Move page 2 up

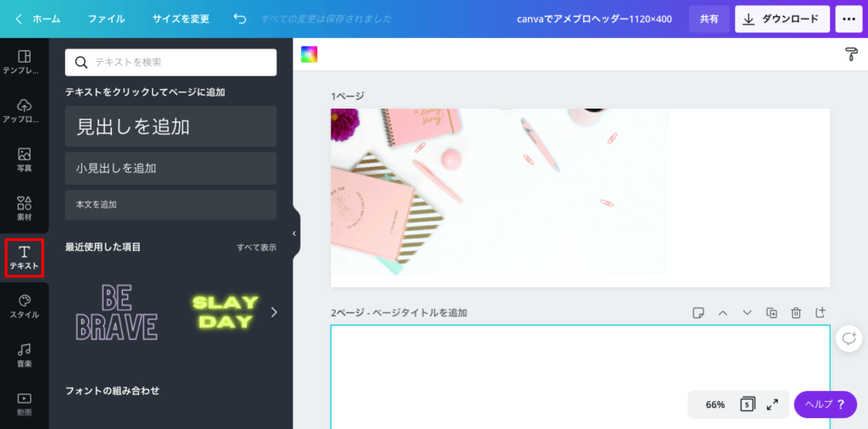tap(722, 313)
